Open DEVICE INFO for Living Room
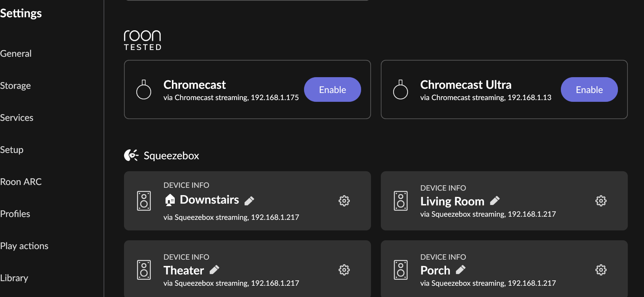The image size is (644, 297). click(443, 188)
